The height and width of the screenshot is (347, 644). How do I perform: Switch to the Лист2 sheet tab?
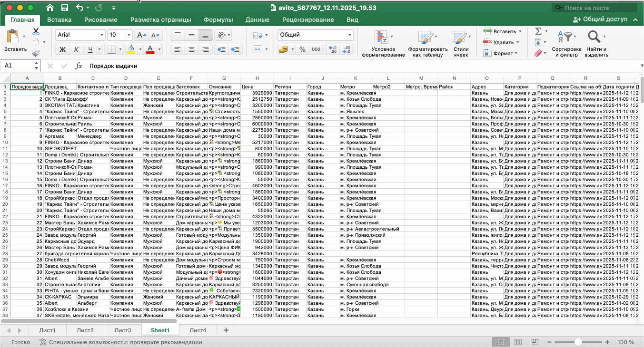(x=85, y=330)
